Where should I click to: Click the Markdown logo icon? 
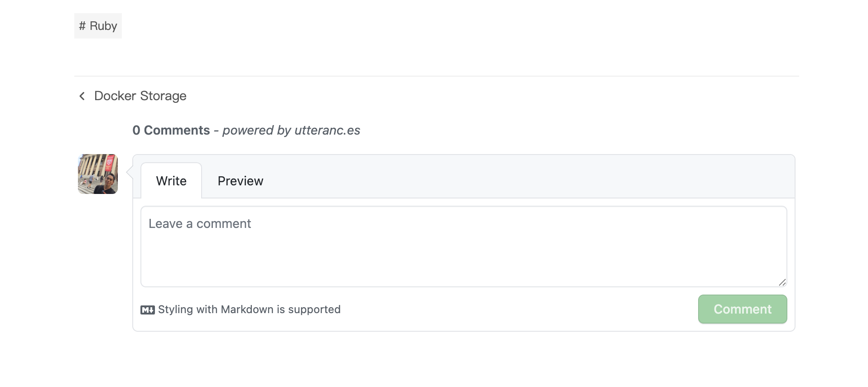(x=147, y=310)
